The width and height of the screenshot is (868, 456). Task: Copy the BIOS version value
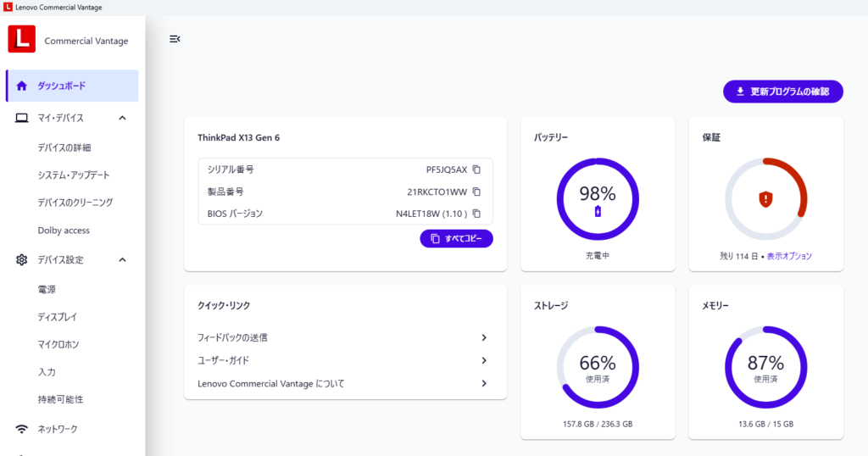pyautogui.click(x=476, y=214)
